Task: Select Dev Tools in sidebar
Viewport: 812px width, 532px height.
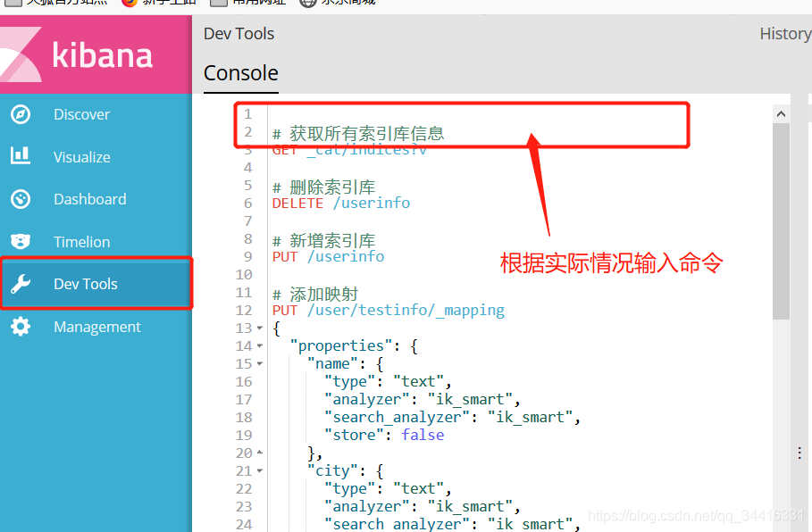Action: (96, 284)
